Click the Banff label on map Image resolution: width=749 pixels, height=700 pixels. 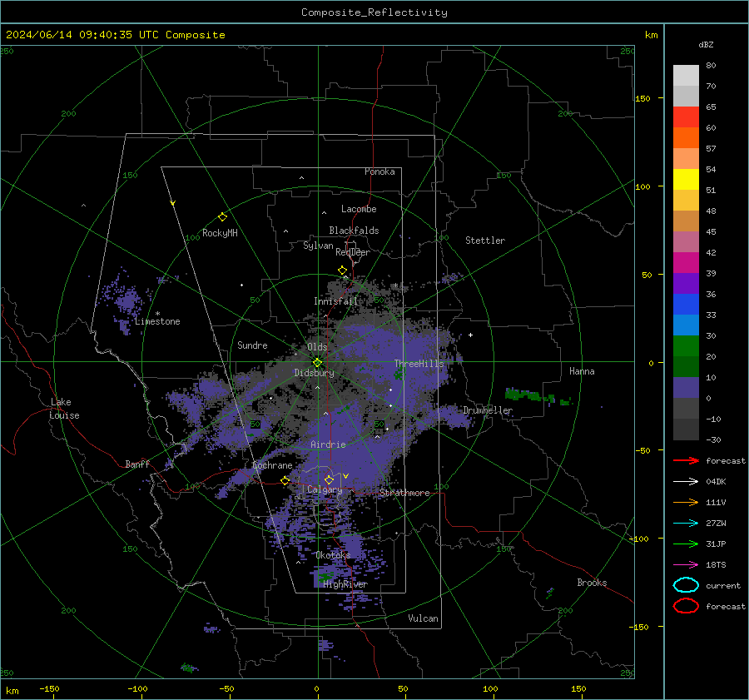click(137, 464)
